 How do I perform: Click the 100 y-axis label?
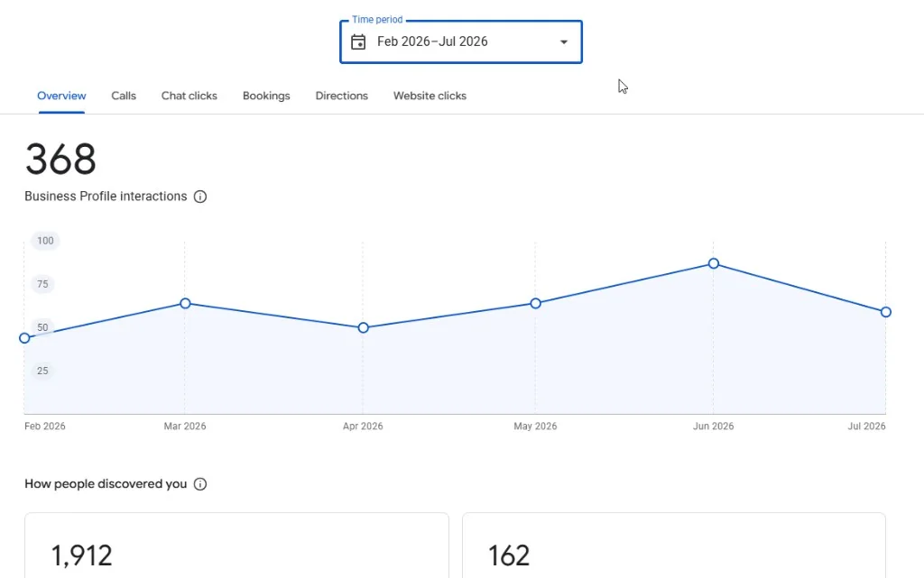[45, 241]
